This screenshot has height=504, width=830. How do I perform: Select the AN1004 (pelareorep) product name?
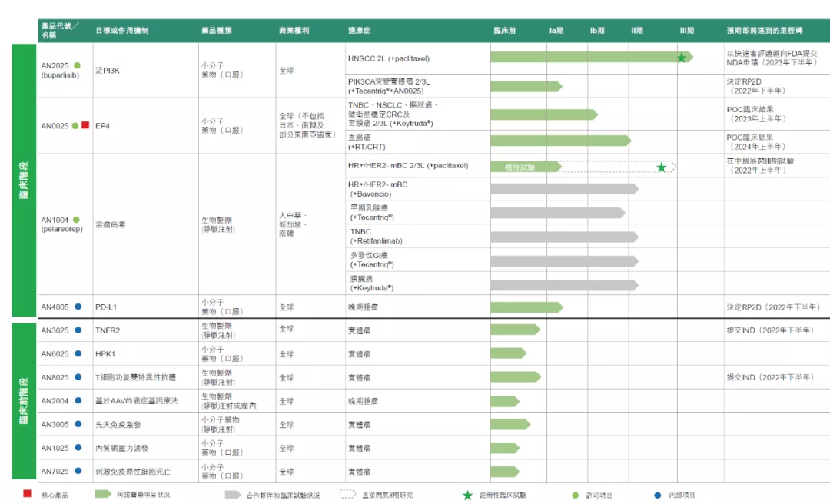[x=62, y=224]
